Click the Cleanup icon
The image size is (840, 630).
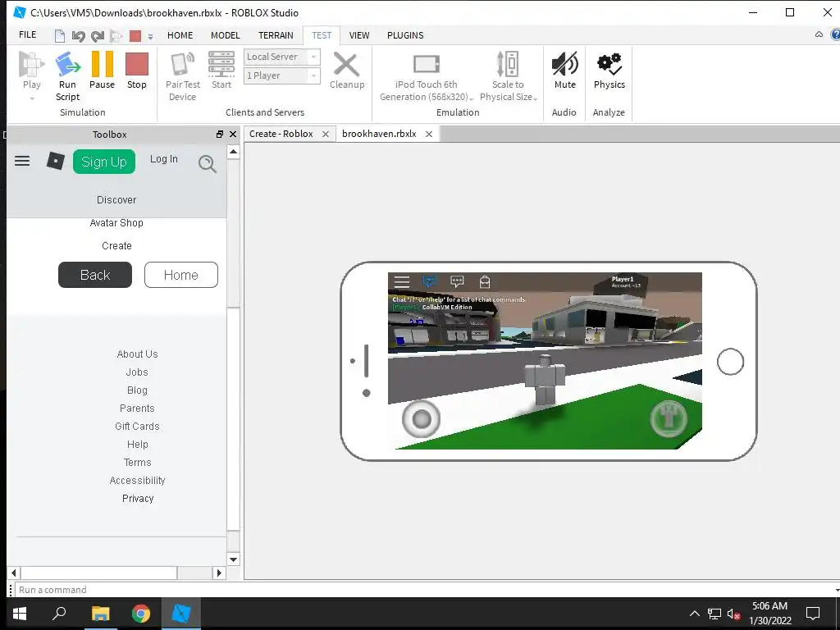click(347, 65)
